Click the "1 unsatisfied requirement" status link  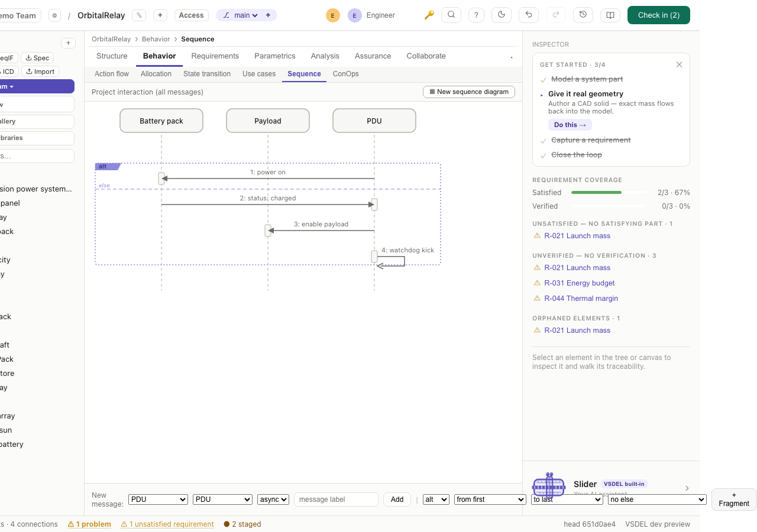[167, 524]
